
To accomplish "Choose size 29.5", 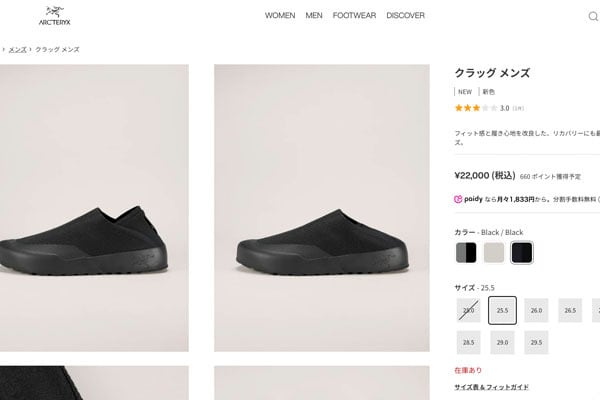I will (x=536, y=343).
